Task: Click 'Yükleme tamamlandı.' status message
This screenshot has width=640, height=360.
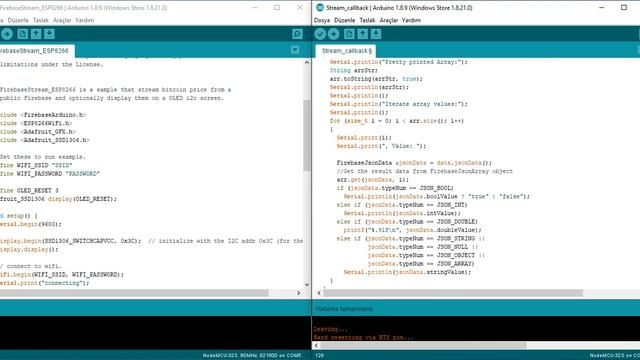Action: 344,309
